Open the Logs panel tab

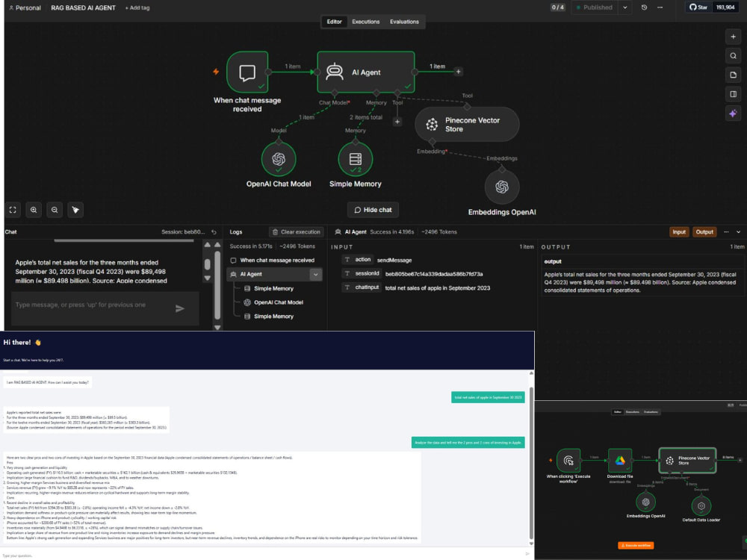click(236, 232)
